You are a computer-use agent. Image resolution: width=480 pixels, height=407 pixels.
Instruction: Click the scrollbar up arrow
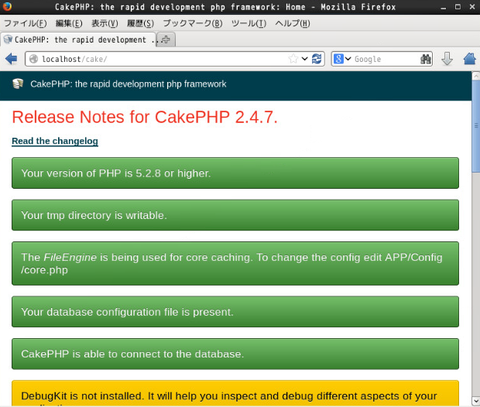tap(476, 76)
